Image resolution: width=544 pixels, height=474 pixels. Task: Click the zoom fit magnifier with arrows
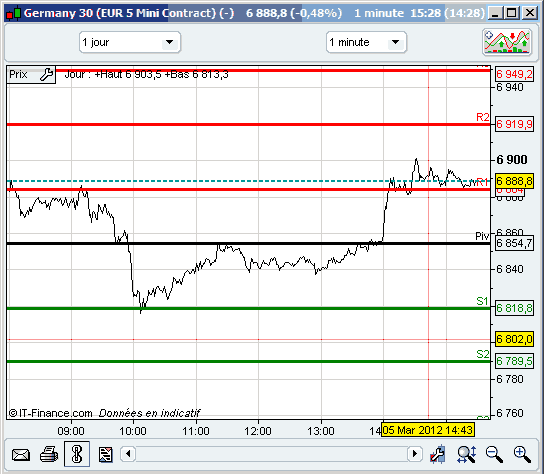(466, 454)
